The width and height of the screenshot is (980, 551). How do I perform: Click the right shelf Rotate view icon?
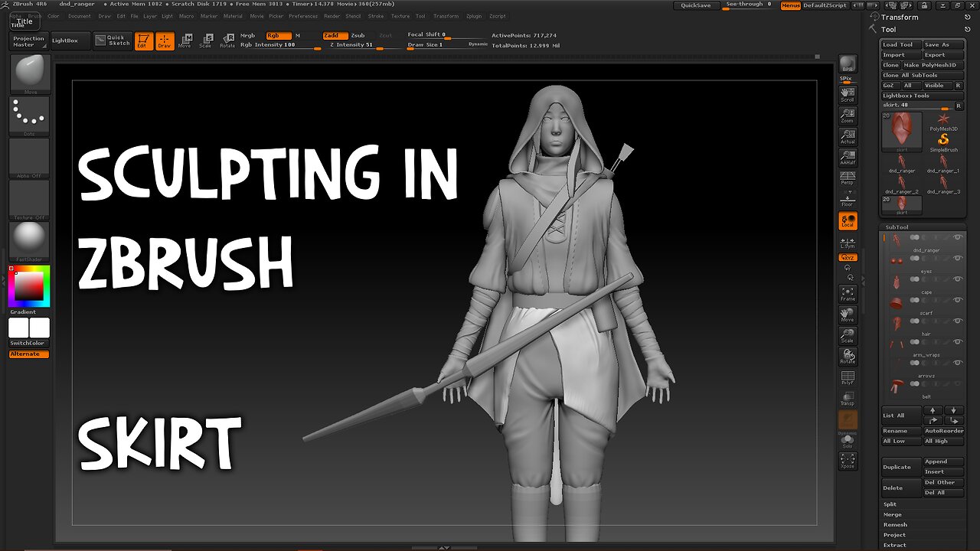pos(848,357)
